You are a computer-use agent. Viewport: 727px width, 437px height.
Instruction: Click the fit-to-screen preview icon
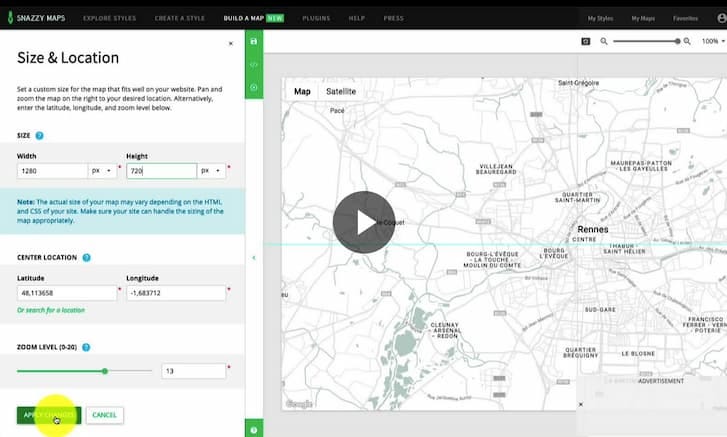click(586, 41)
